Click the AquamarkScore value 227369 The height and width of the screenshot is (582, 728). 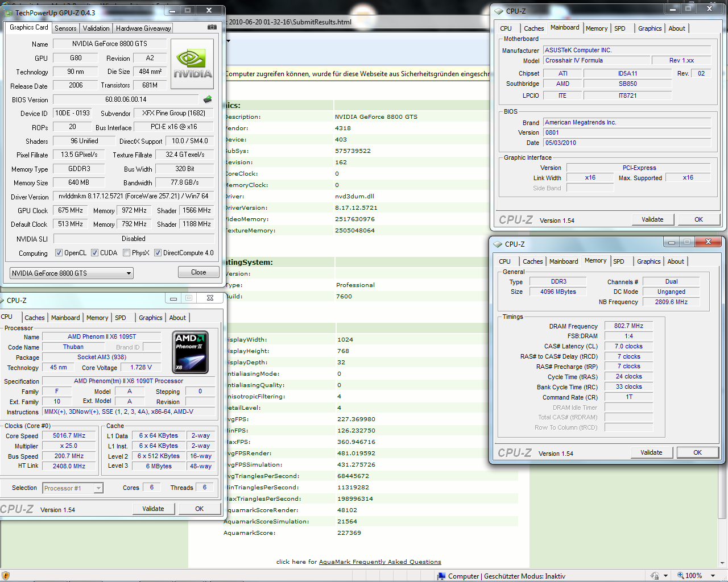[348, 533]
